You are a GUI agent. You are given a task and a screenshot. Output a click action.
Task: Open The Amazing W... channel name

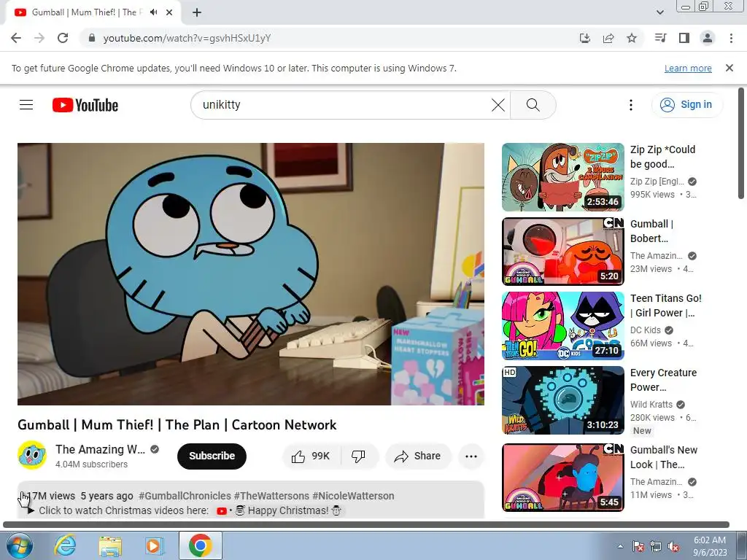100,449
